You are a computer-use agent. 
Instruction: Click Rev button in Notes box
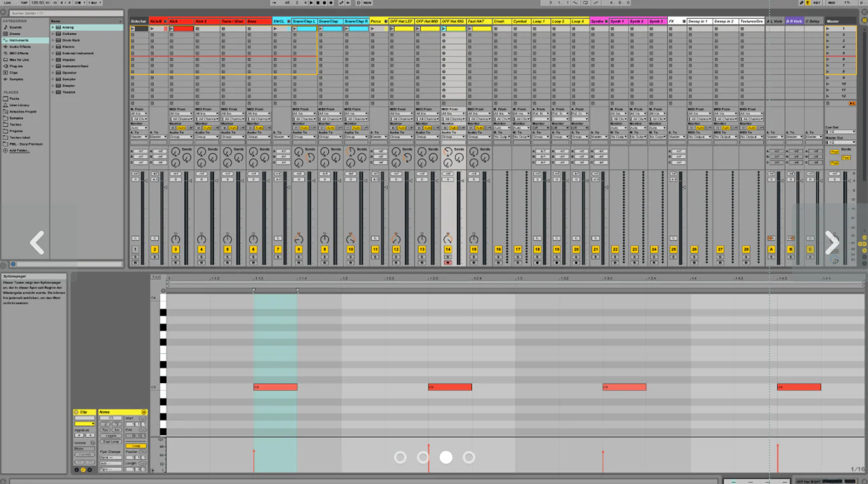(x=105, y=430)
